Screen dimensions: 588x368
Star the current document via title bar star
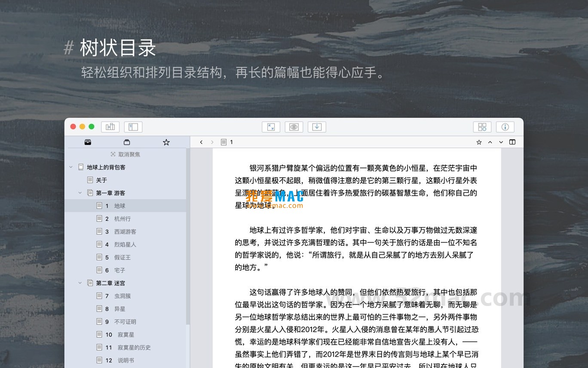point(479,142)
